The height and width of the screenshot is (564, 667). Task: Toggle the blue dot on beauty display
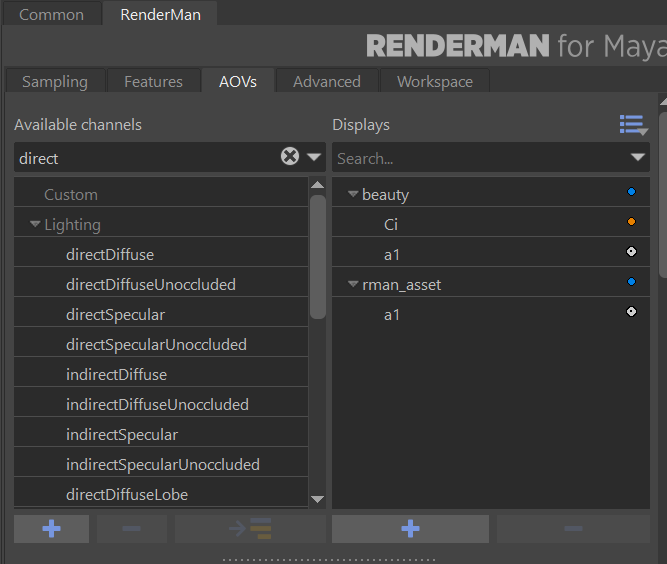(631, 192)
